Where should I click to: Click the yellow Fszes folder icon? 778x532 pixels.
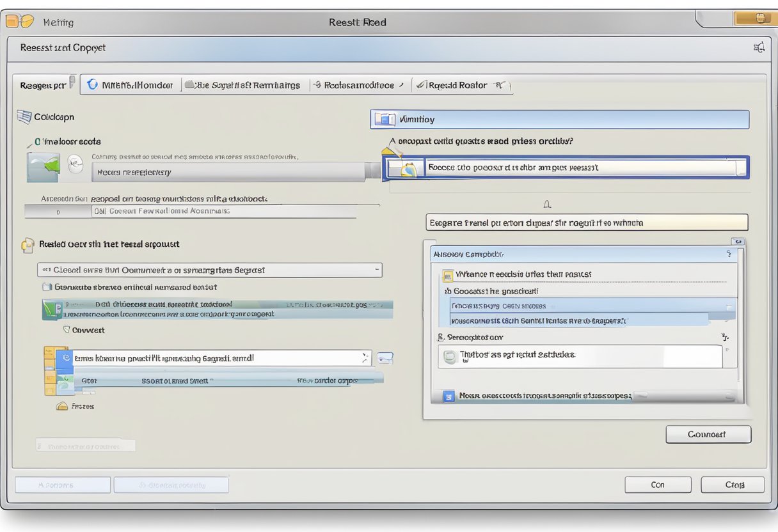pyautogui.click(x=62, y=406)
